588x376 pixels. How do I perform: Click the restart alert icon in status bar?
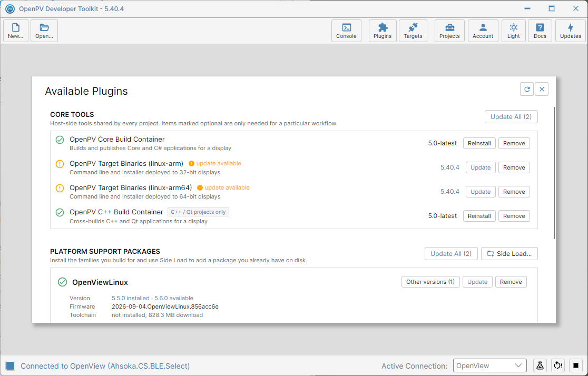pos(558,365)
